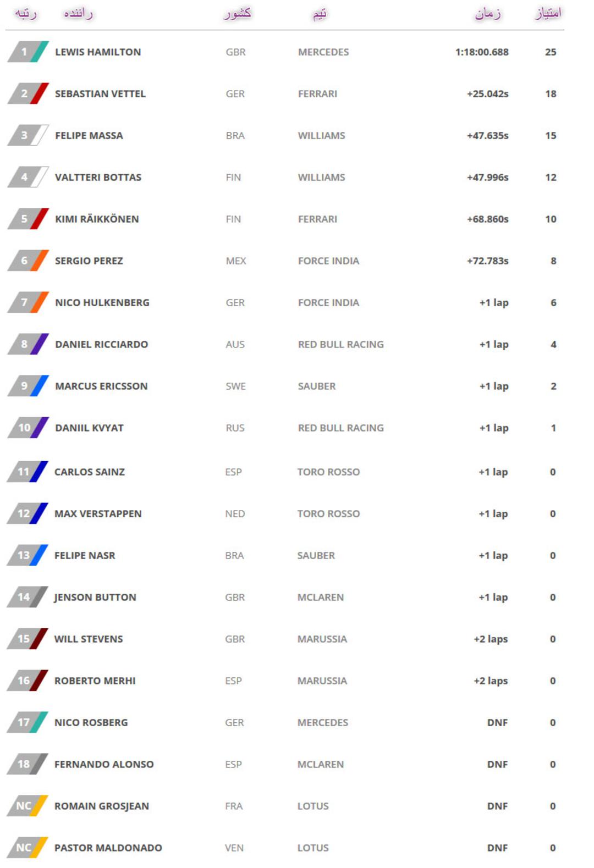Open Lewis Hamilton driver name
594x868 pixels.
click(x=98, y=52)
